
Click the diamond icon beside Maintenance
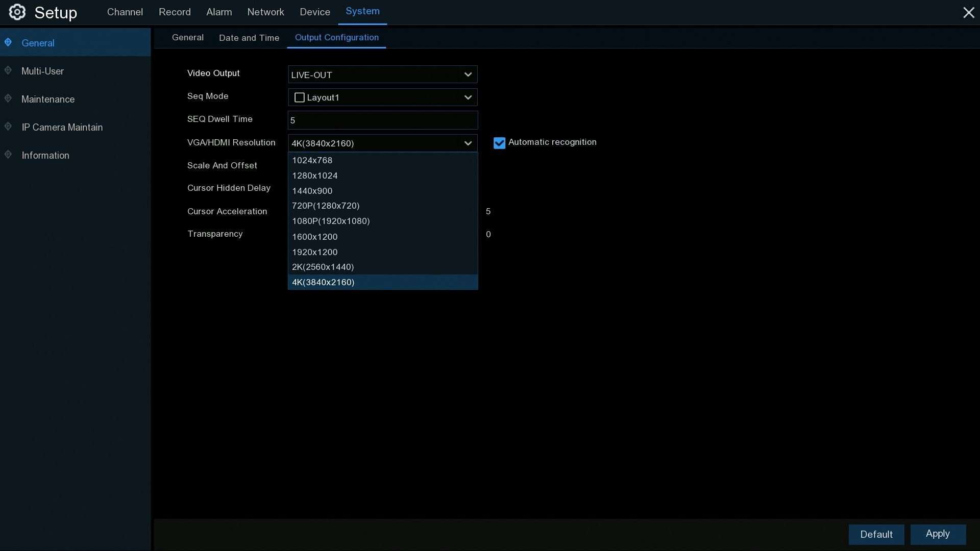pos(8,98)
